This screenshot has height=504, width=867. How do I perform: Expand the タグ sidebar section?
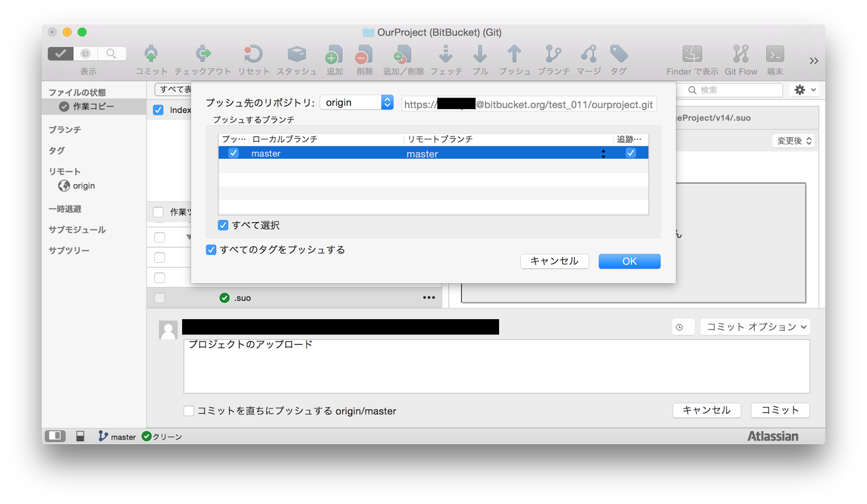[56, 151]
